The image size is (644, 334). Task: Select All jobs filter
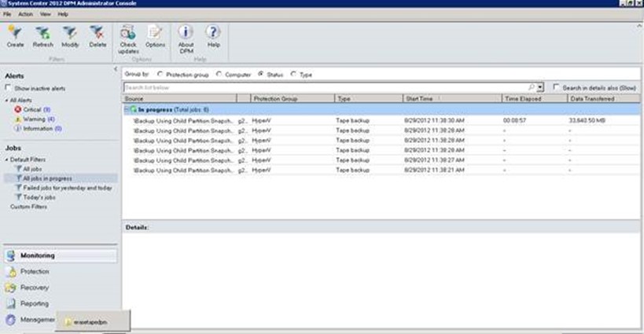point(32,169)
